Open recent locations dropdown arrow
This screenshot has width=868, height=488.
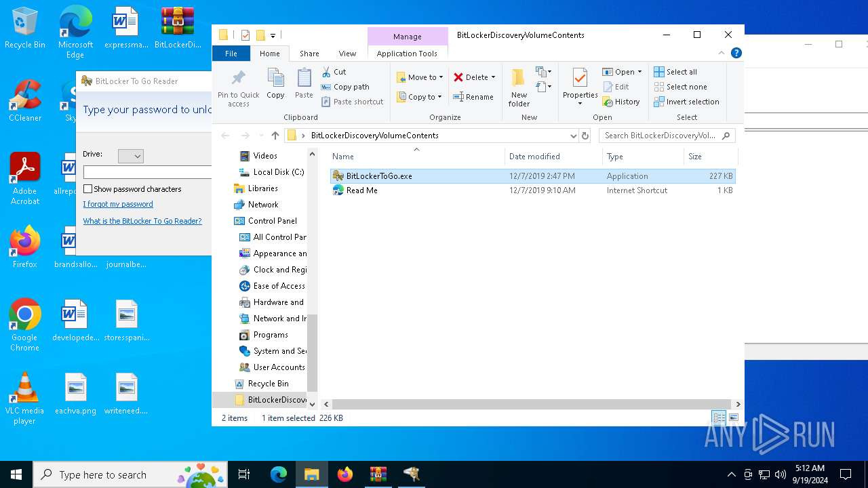(x=260, y=136)
